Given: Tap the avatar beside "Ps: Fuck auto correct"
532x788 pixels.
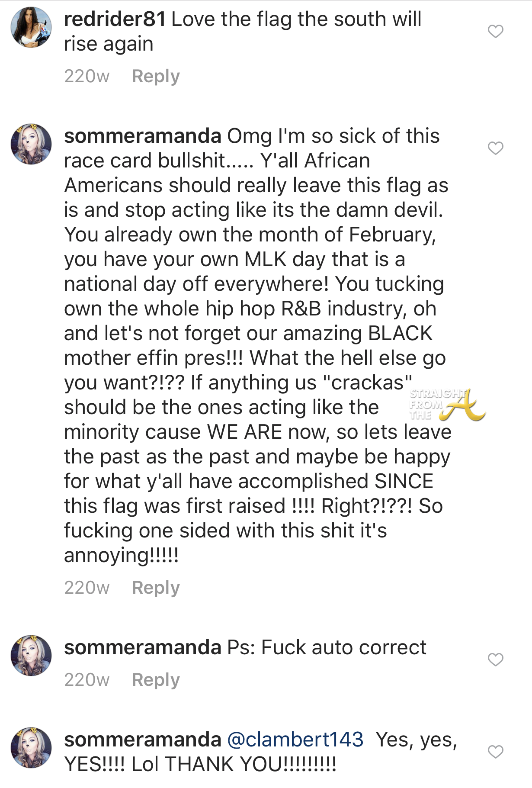Looking at the screenshot, I should point(31,656).
